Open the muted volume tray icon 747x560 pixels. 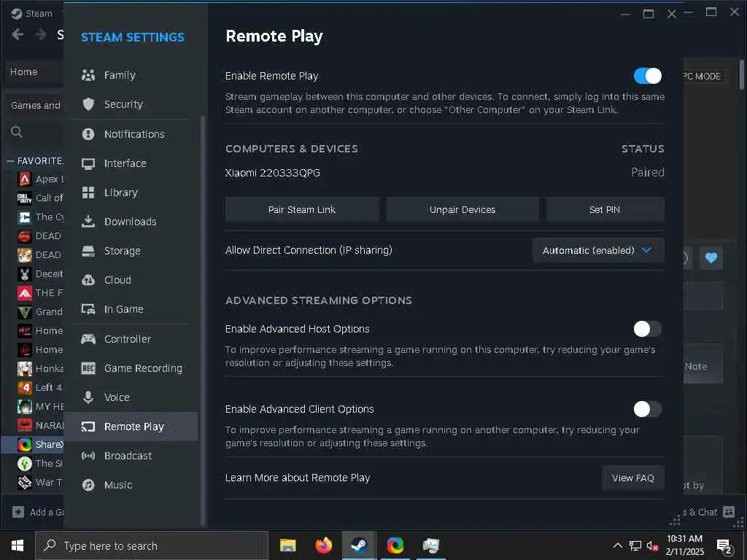coord(652,545)
